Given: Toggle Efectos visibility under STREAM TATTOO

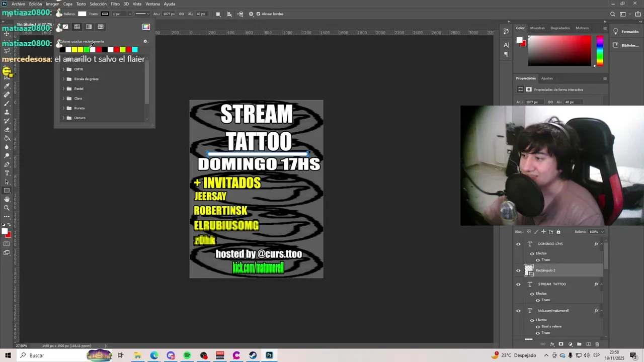Looking at the screenshot, I should [532, 294].
